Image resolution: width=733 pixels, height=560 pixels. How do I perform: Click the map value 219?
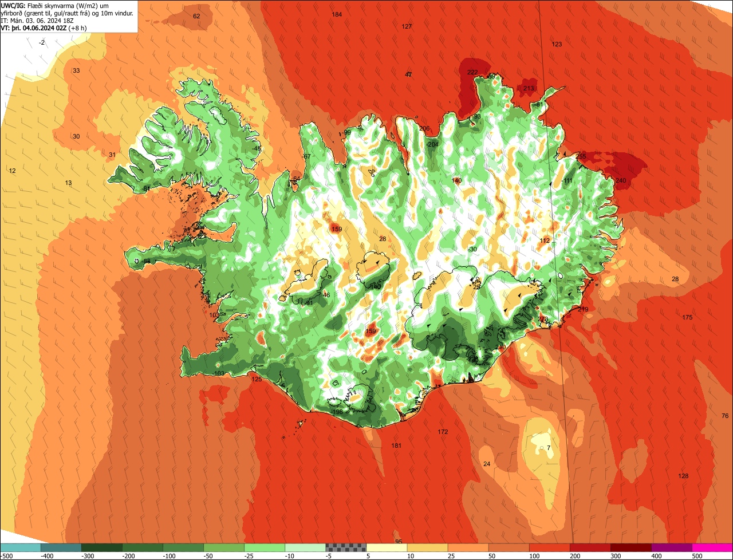(x=583, y=310)
